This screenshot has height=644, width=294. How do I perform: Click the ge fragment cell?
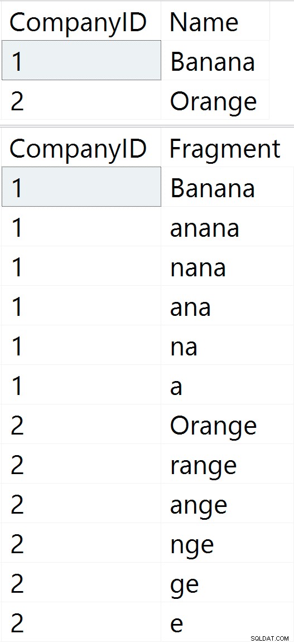click(228, 582)
